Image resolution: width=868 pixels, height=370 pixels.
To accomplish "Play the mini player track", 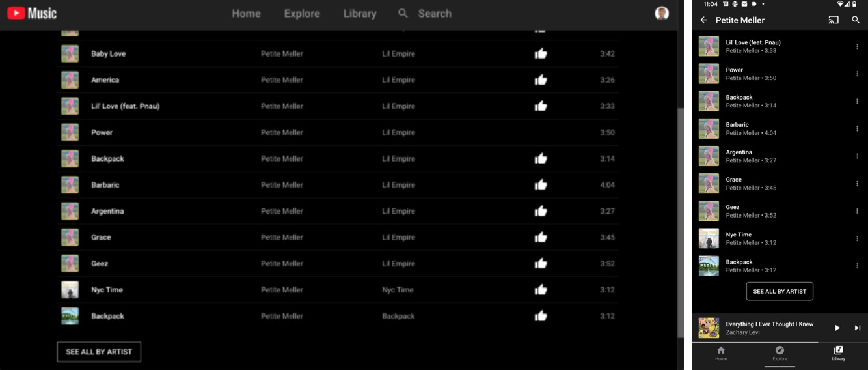I will pyautogui.click(x=837, y=328).
